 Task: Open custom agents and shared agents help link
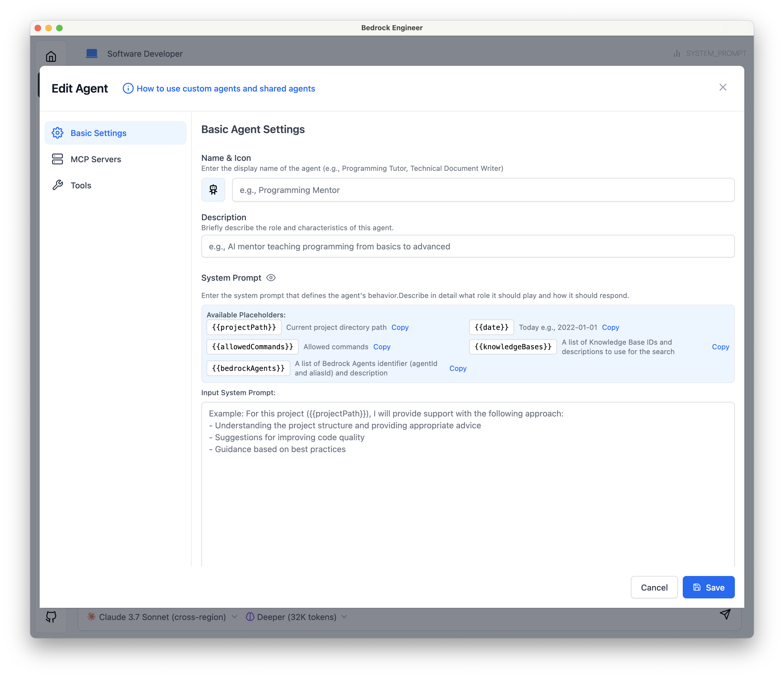click(226, 89)
